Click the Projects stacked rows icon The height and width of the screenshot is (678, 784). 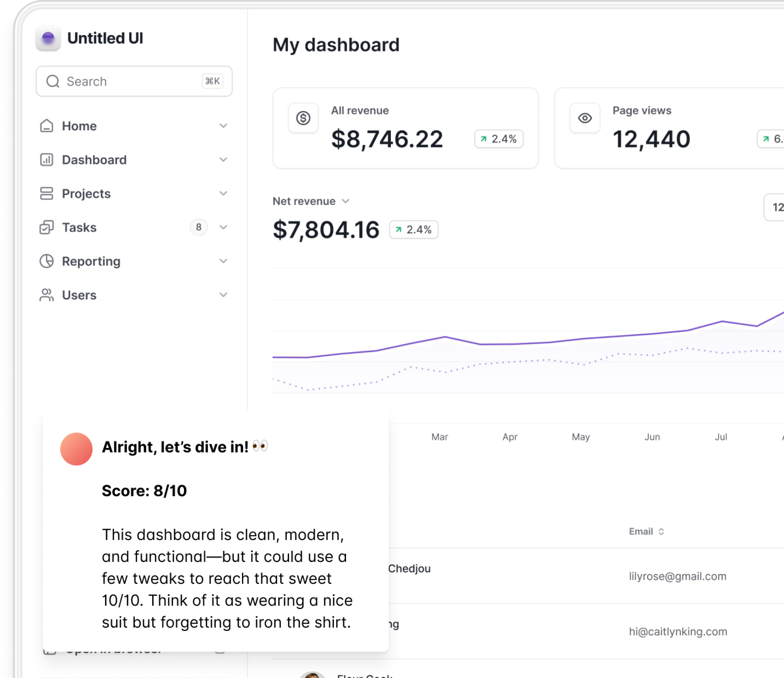tap(47, 194)
